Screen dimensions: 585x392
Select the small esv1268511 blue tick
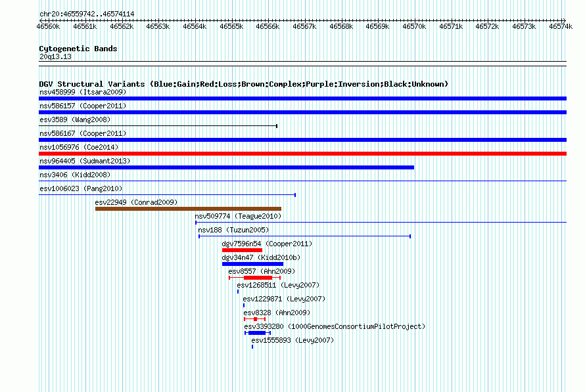point(238,292)
